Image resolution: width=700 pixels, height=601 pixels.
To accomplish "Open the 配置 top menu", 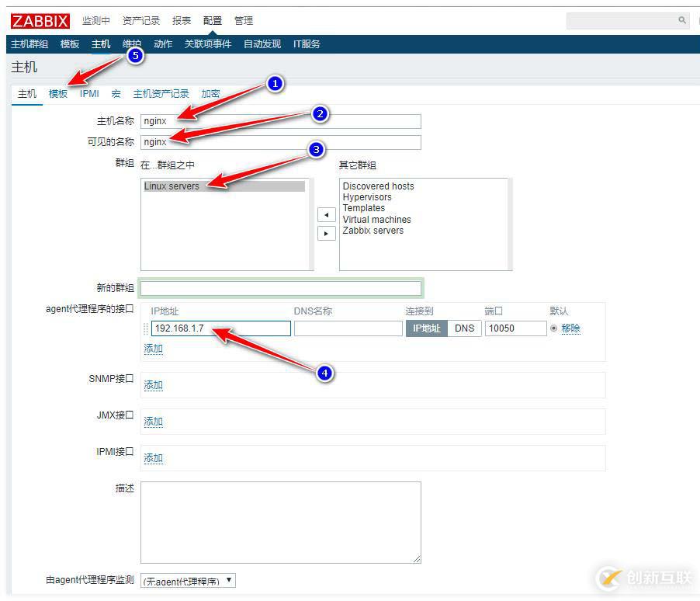I will pyautogui.click(x=213, y=20).
